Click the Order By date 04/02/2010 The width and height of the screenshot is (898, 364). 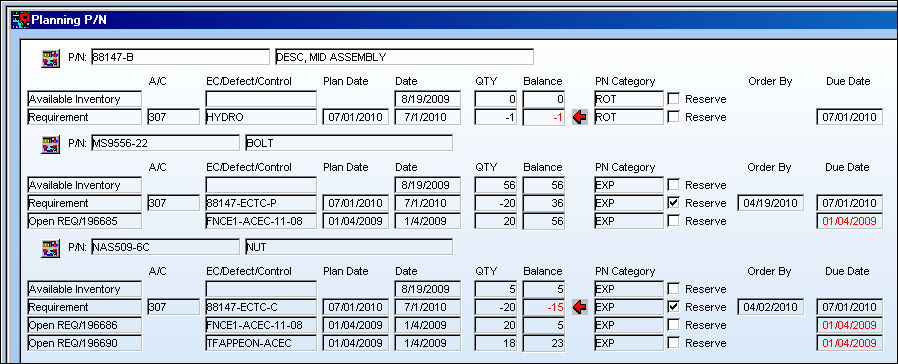click(770, 307)
